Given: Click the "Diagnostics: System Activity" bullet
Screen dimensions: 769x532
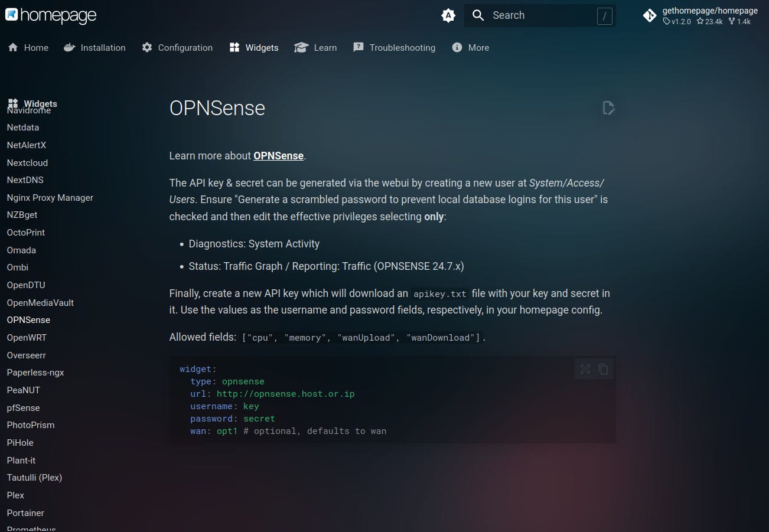Looking at the screenshot, I should [254, 244].
